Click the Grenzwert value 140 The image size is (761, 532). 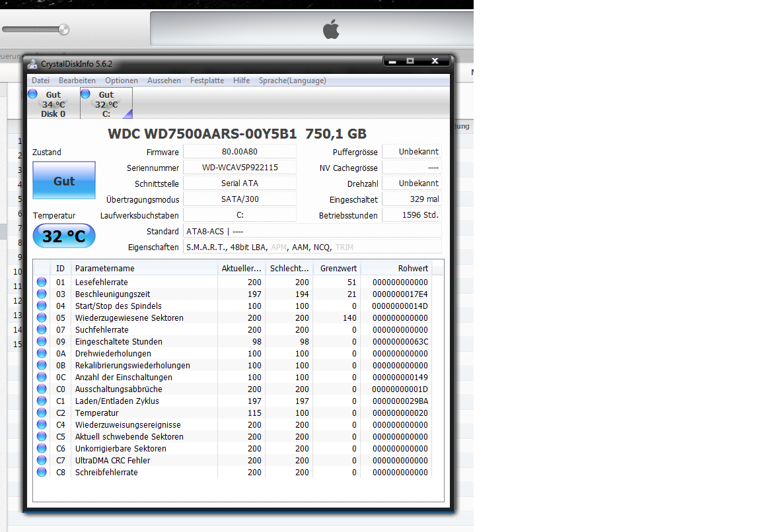click(x=349, y=317)
